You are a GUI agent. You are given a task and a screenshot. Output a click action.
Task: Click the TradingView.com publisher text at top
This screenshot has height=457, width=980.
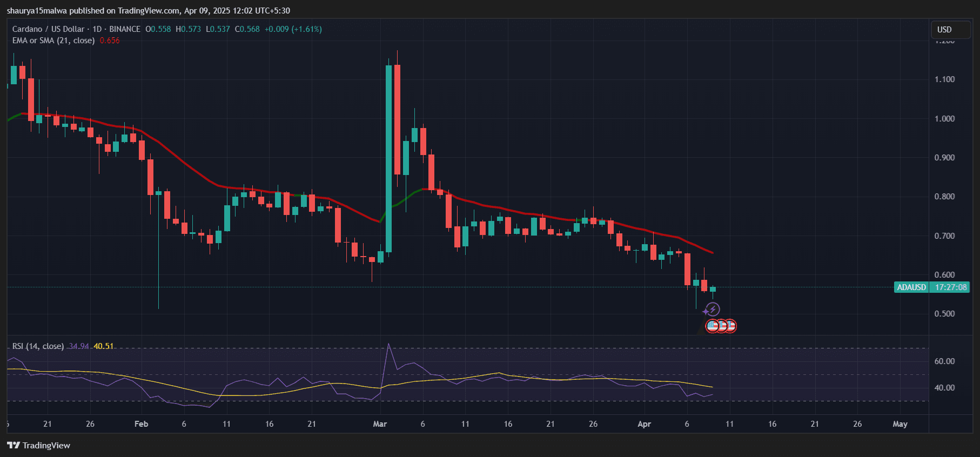pos(149,11)
